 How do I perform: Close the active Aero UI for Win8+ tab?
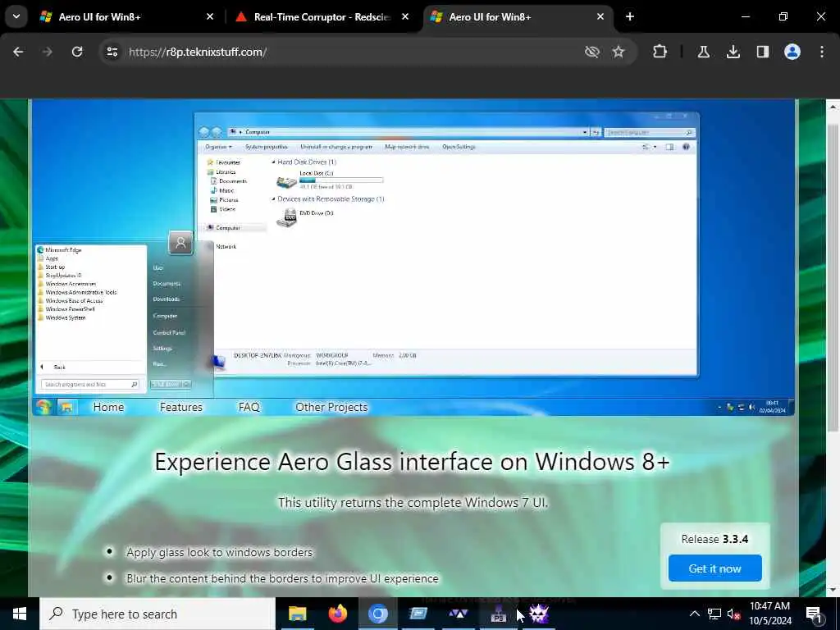tap(600, 17)
